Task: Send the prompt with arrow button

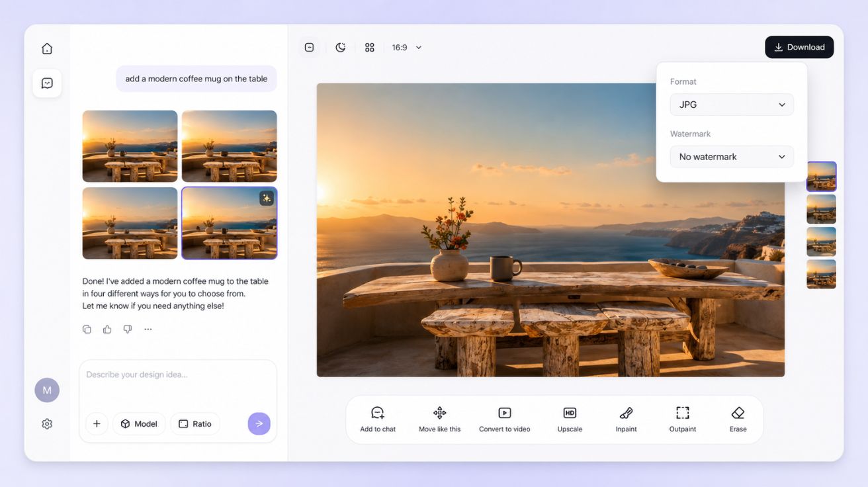Action: point(259,423)
